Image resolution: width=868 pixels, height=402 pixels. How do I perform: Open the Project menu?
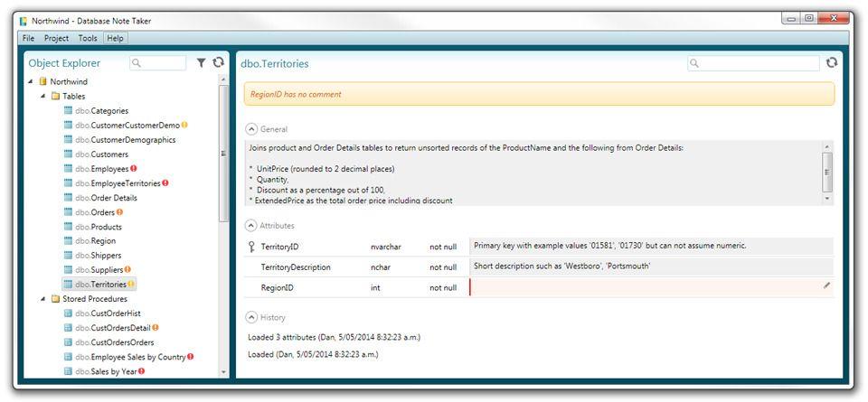coord(56,38)
